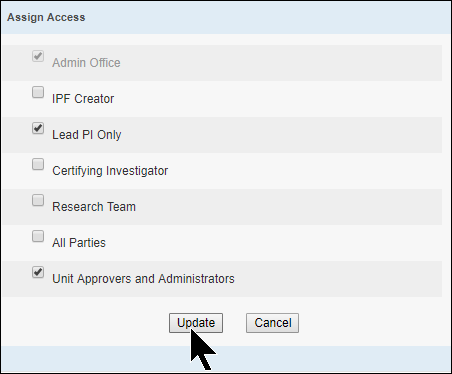Click empty header bar right of title
Image resolution: width=452 pixels, height=374 pixels.
tap(267, 17)
